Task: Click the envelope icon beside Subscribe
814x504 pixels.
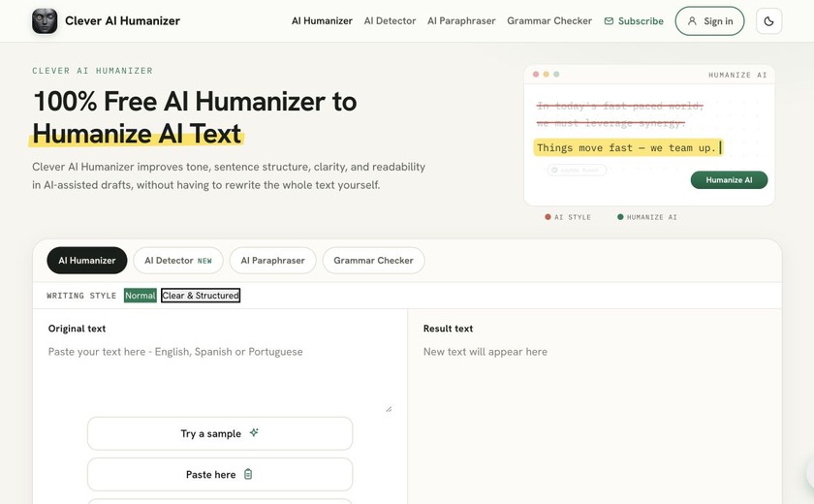Action: [x=609, y=21]
